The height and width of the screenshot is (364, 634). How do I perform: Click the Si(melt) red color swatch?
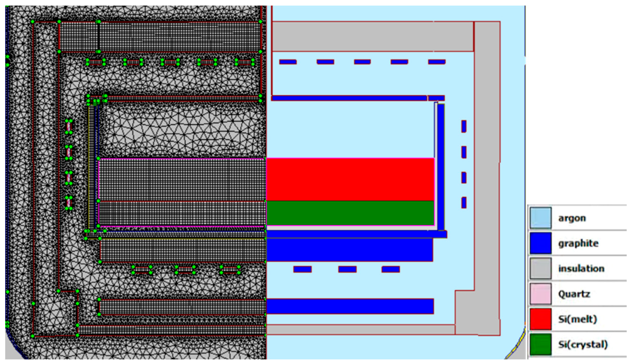pos(540,319)
